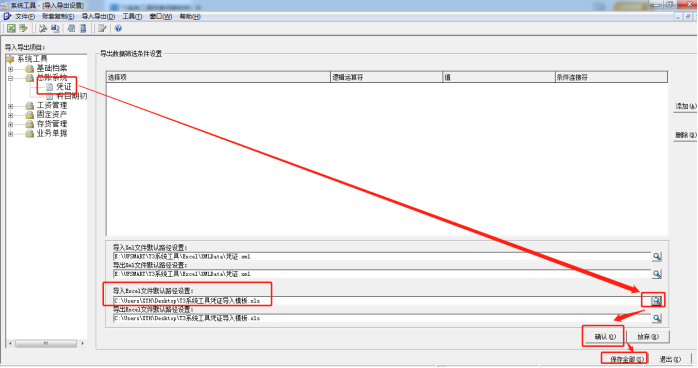Click the folder icon next to 存货管理
698x368 pixels.
click(29, 125)
